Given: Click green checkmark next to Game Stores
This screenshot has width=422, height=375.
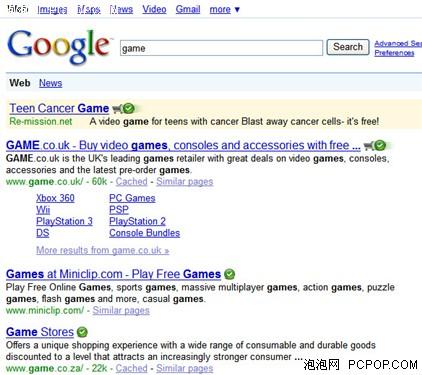Looking at the screenshot, I should click(x=82, y=332).
